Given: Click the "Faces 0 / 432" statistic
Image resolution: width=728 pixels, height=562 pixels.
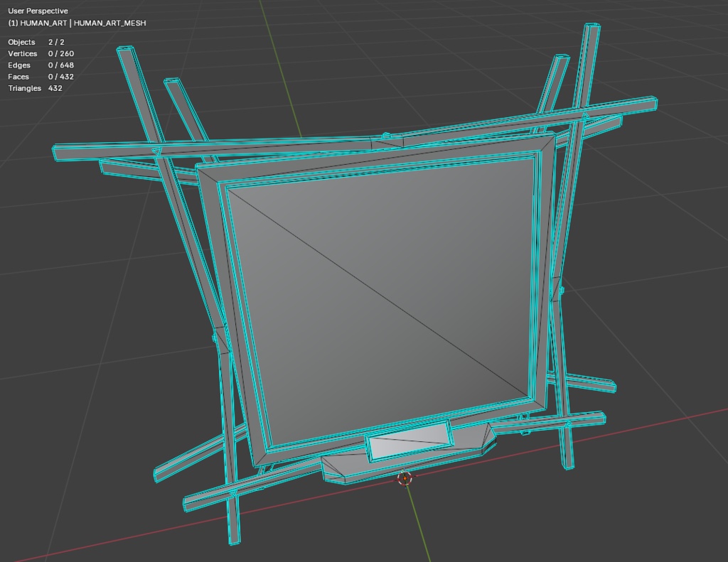Looking at the screenshot, I should point(41,77).
